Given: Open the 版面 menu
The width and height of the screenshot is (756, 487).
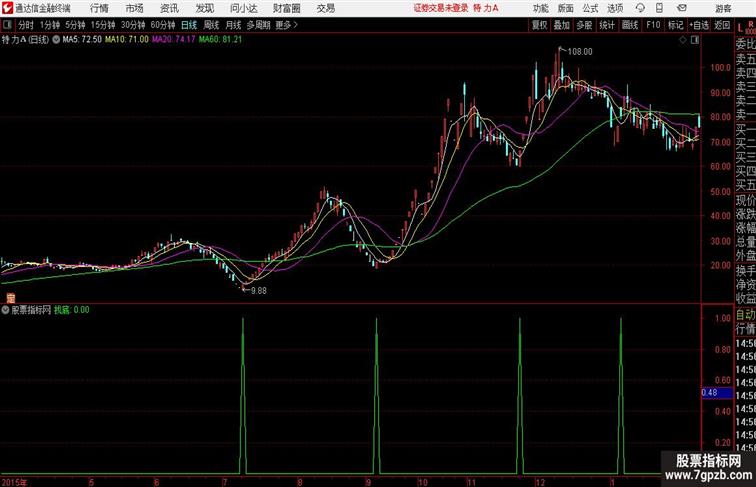Looking at the screenshot, I should tap(566, 8).
